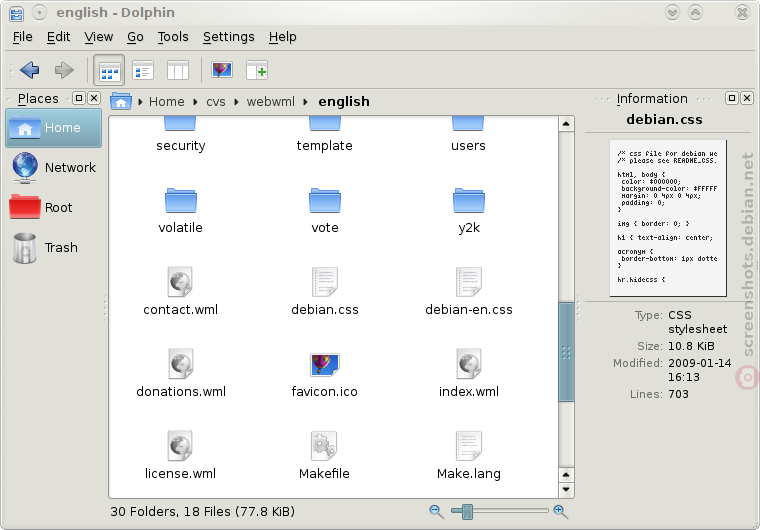Expand arrow before english in breadcrumb
Image resolution: width=760 pixels, height=530 pixels.
coord(305,102)
